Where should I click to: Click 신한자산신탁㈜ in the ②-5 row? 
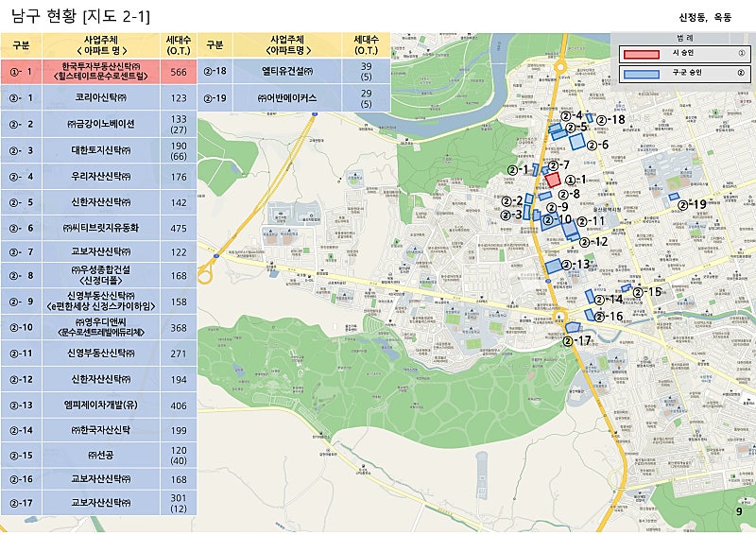(x=101, y=202)
